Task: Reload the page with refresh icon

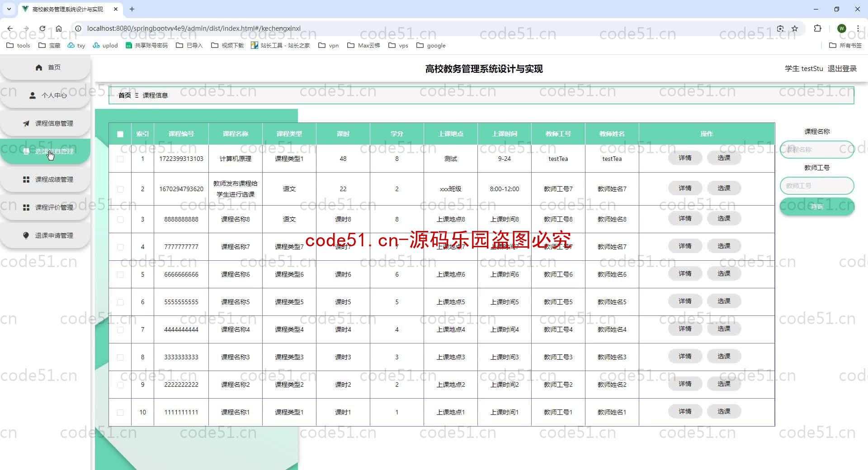Action: coord(42,28)
